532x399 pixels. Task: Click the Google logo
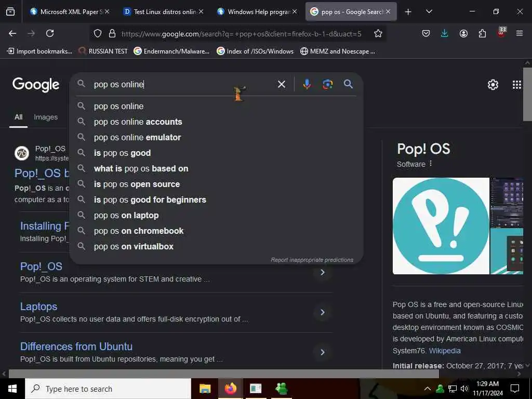coord(36,85)
